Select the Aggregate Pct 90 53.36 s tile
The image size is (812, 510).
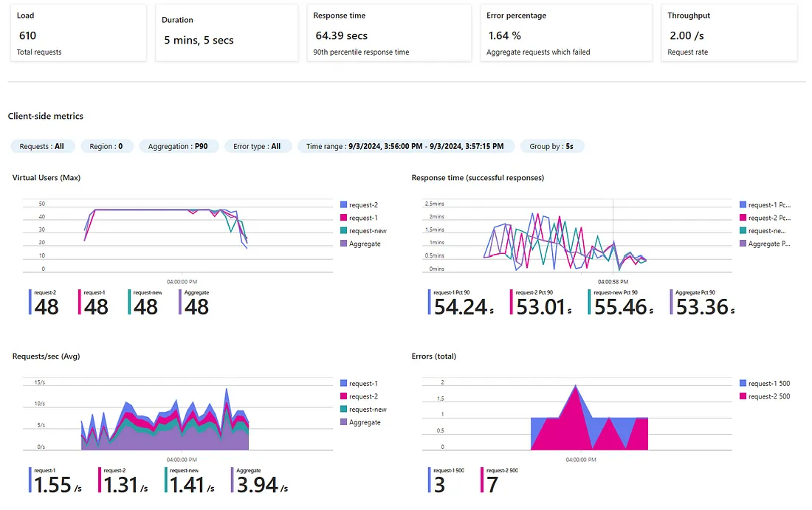[702, 303]
